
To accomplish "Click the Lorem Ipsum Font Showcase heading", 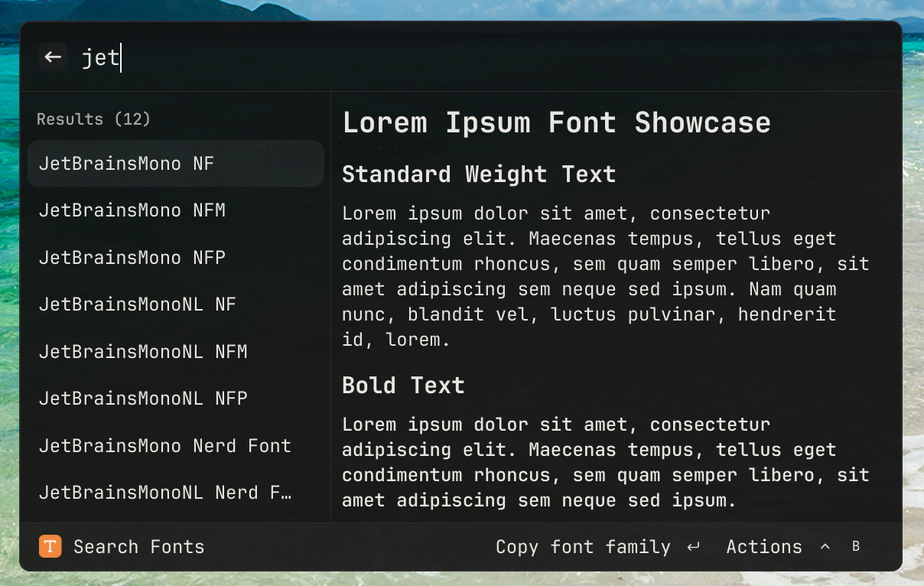I will (556, 123).
